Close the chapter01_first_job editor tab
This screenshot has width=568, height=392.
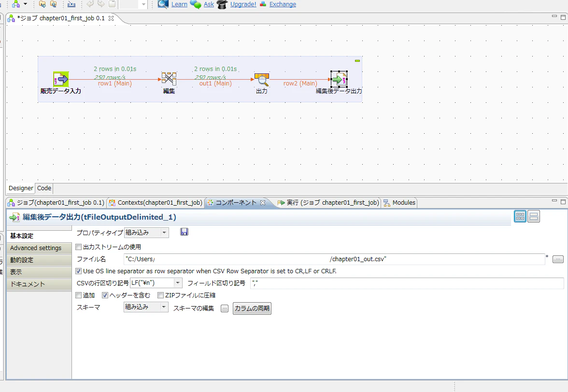[x=111, y=18]
